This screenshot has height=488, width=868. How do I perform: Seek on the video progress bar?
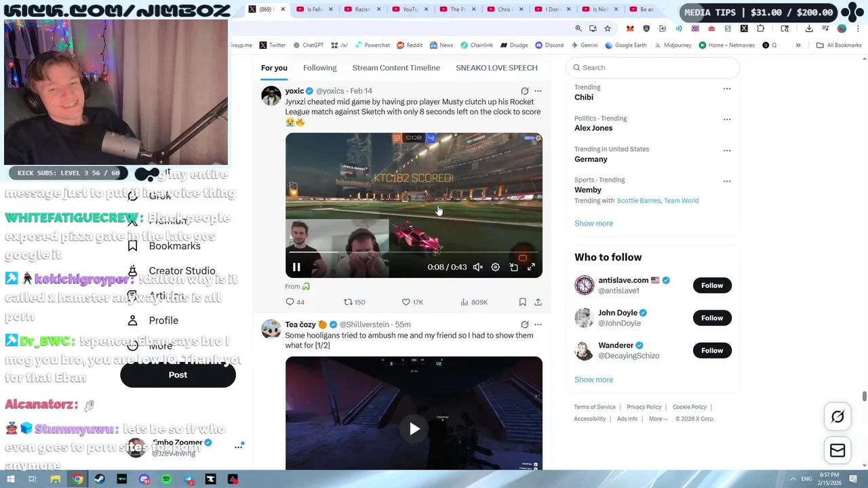click(x=414, y=252)
